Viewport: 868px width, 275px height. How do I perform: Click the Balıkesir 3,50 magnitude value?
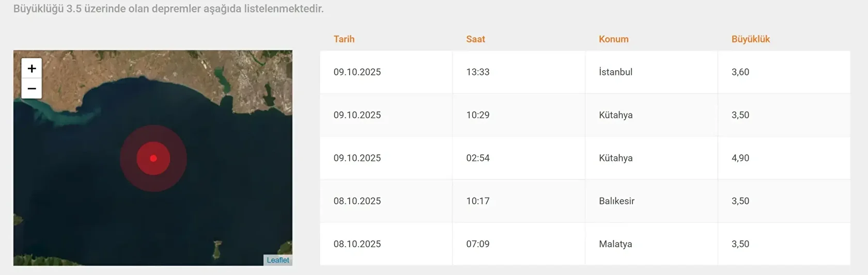(x=740, y=201)
